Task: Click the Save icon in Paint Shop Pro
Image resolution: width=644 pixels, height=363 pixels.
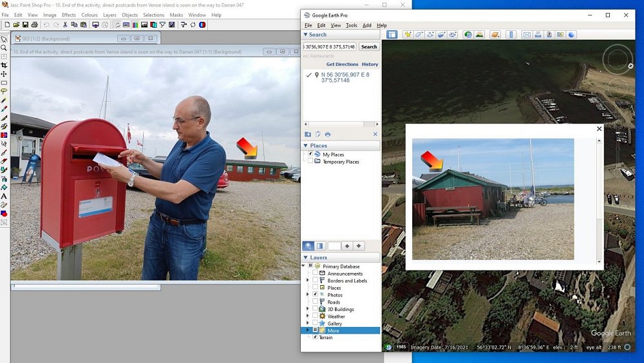Action: click(25, 24)
